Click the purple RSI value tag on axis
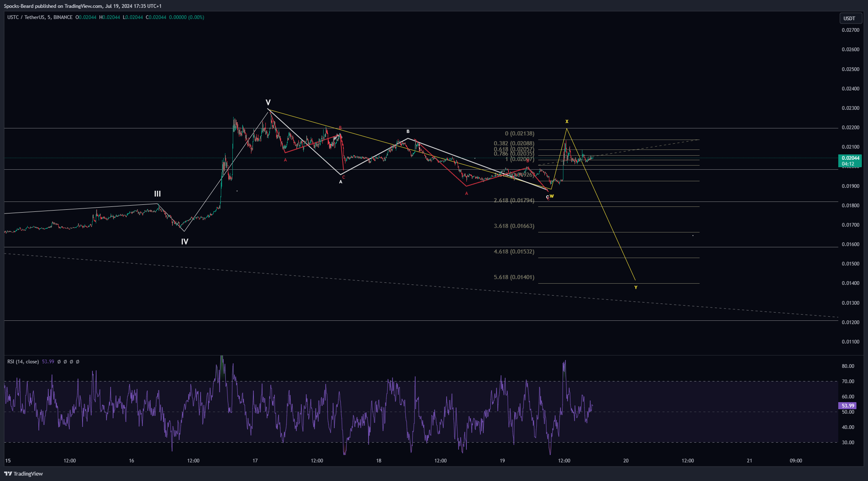The width and height of the screenshot is (868, 481). 848,406
